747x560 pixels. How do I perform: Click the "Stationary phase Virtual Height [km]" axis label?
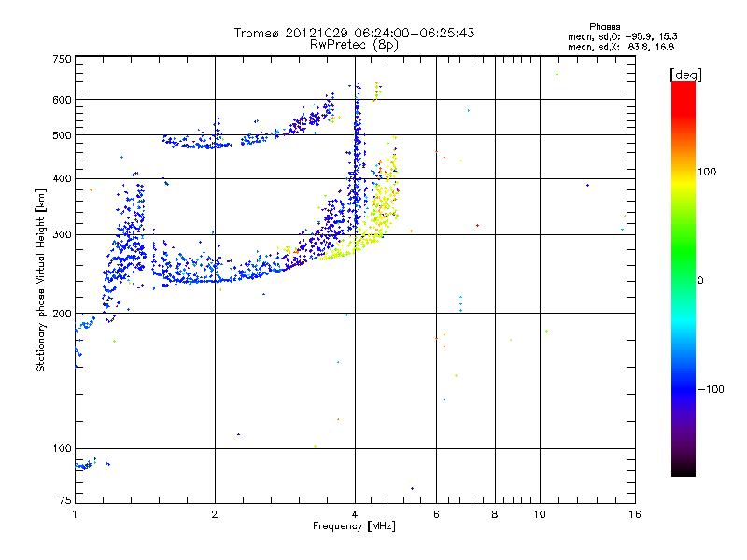[x=41, y=281]
